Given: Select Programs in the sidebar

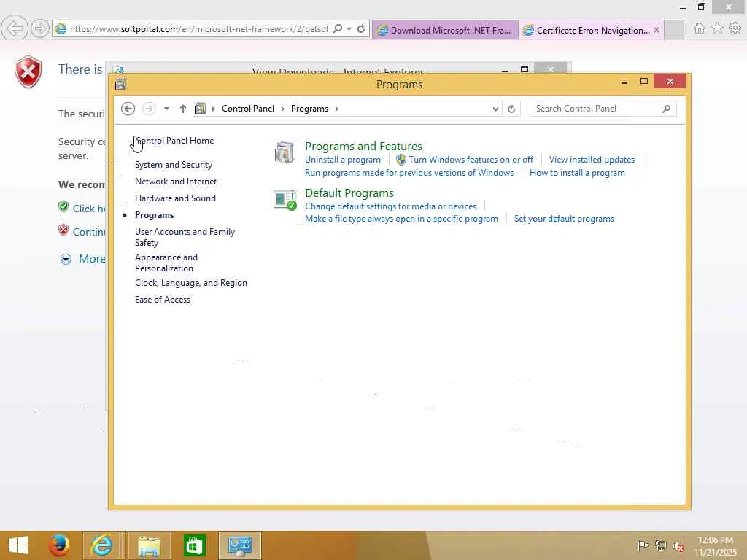Looking at the screenshot, I should pos(154,215).
